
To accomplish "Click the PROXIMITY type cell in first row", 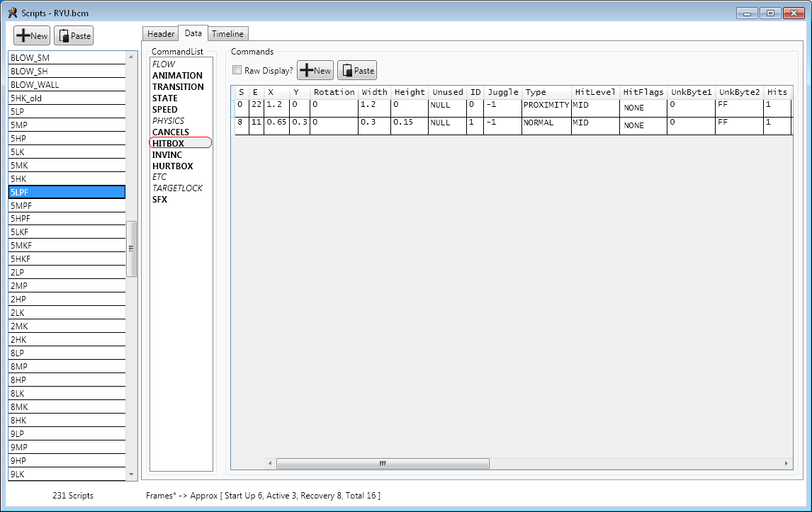I will coord(546,105).
